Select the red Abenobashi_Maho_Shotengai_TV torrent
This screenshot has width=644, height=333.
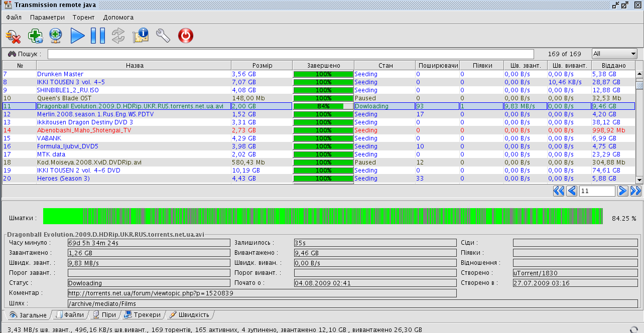(319, 130)
